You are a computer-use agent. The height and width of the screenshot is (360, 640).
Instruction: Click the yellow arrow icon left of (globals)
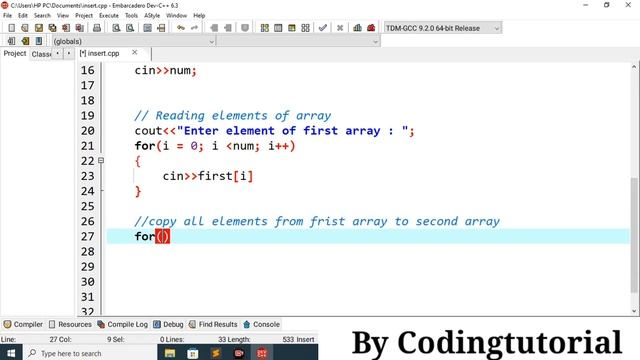(25, 41)
